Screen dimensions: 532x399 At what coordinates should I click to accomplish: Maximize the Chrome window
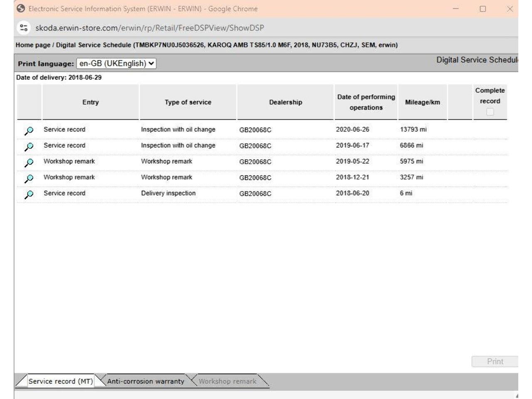[483, 9]
